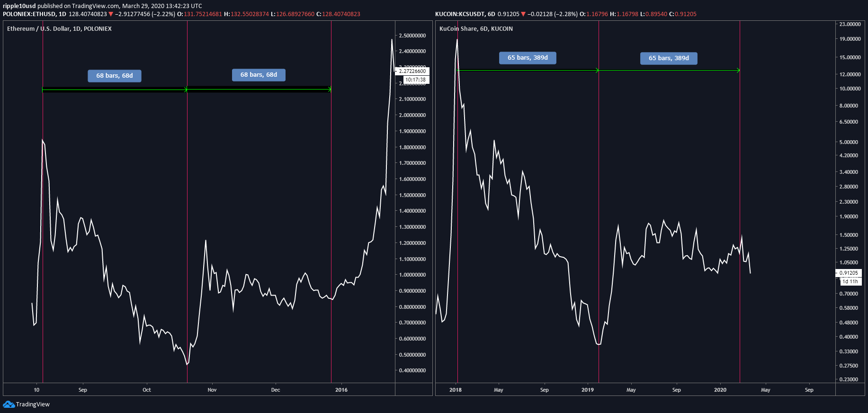
Task: Select the 68 bars label above the black line
Action: point(114,76)
